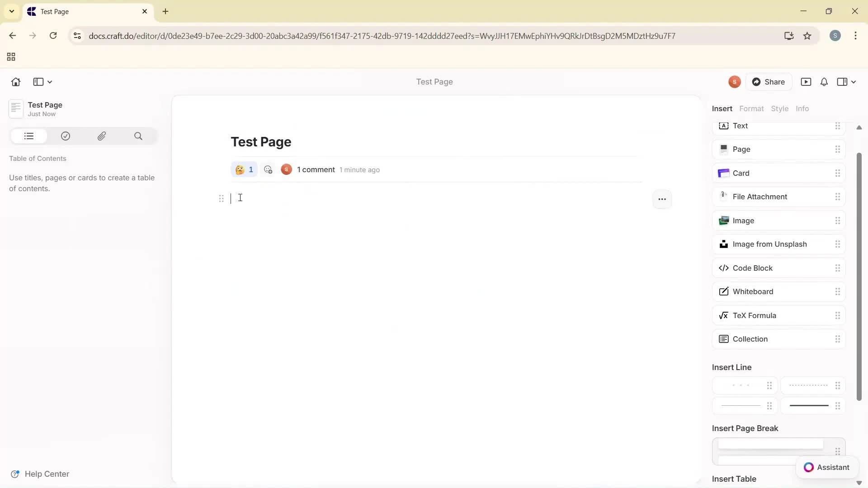Switch to the Style tab
This screenshot has width=868, height=488.
pyautogui.click(x=780, y=108)
